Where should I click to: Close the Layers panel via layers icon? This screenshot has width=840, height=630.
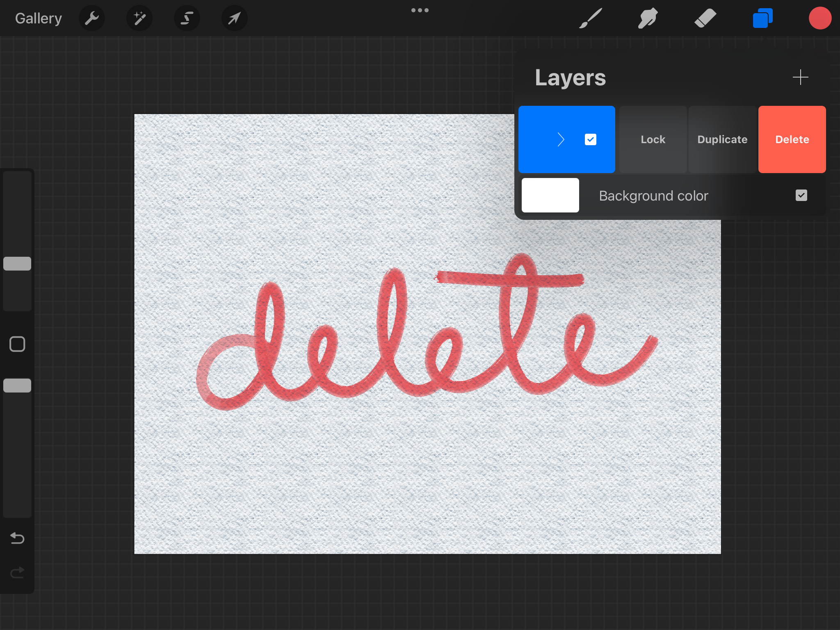(762, 18)
